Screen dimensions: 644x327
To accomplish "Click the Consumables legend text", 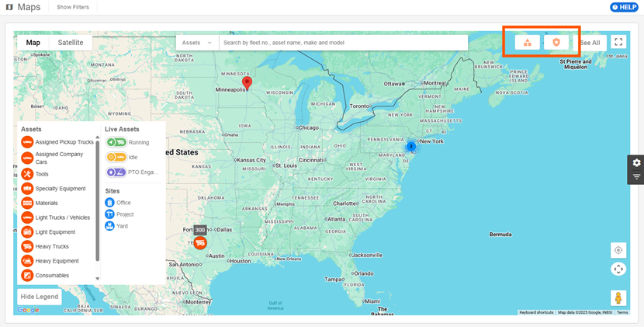I will [x=52, y=275].
